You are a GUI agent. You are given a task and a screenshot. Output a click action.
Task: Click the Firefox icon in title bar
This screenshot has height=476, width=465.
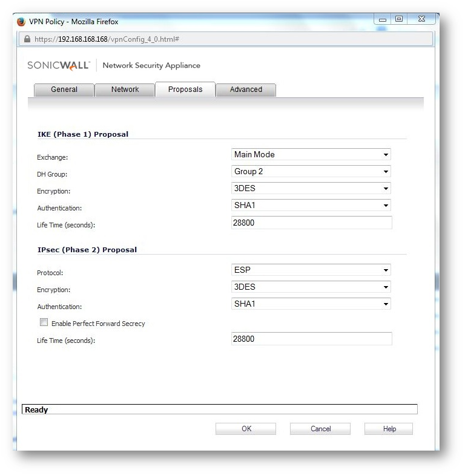point(22,22)
